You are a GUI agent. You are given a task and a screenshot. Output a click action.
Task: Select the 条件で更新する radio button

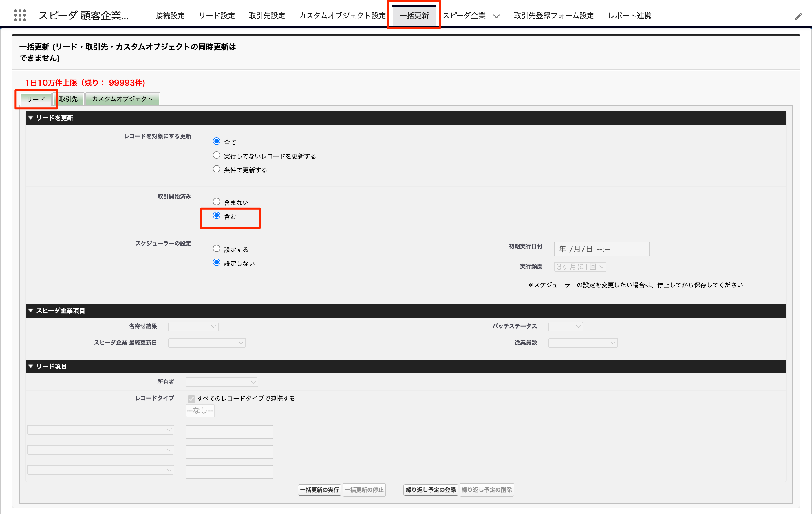point(217,169)
